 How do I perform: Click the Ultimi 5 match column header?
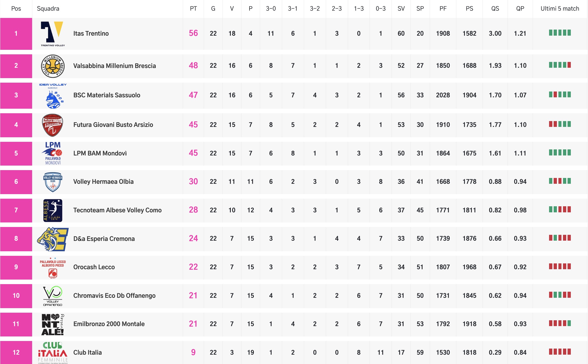(560, 9)
